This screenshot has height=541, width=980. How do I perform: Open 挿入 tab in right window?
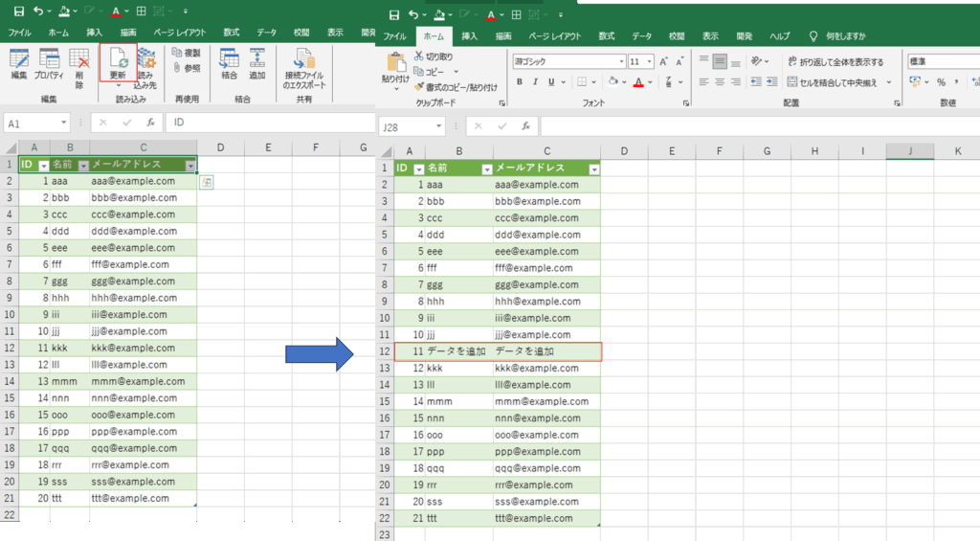[x=469, y=36]
